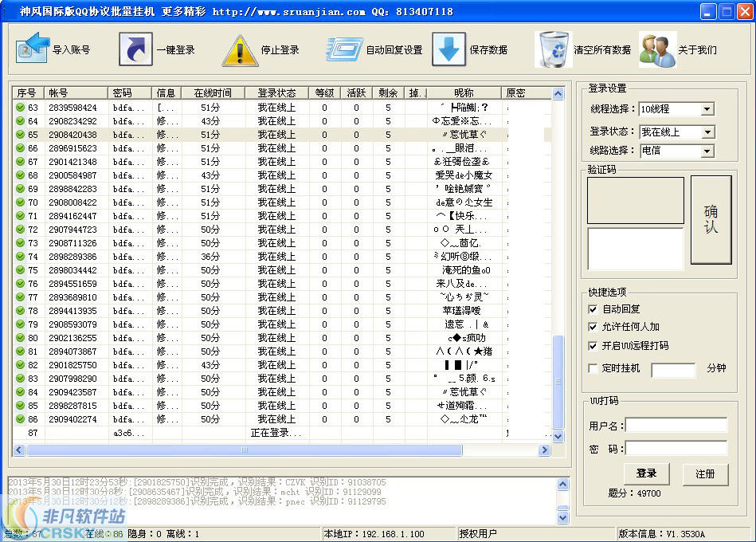Click the captcha answer input box
The image size is (756, 542).
636,249
